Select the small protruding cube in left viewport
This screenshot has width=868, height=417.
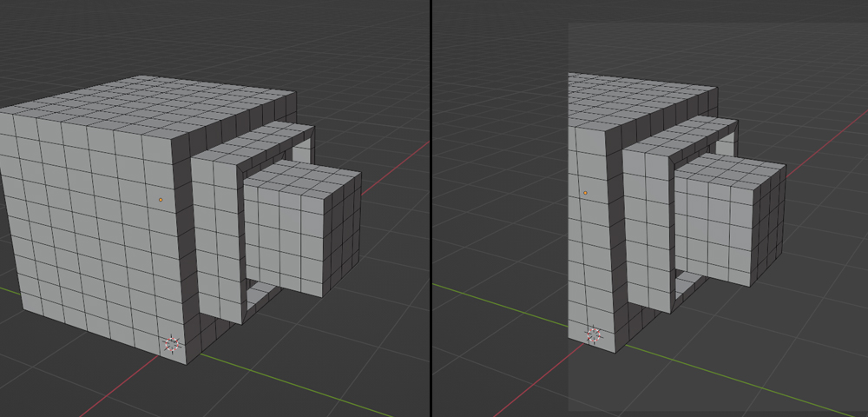coord(302,228)
